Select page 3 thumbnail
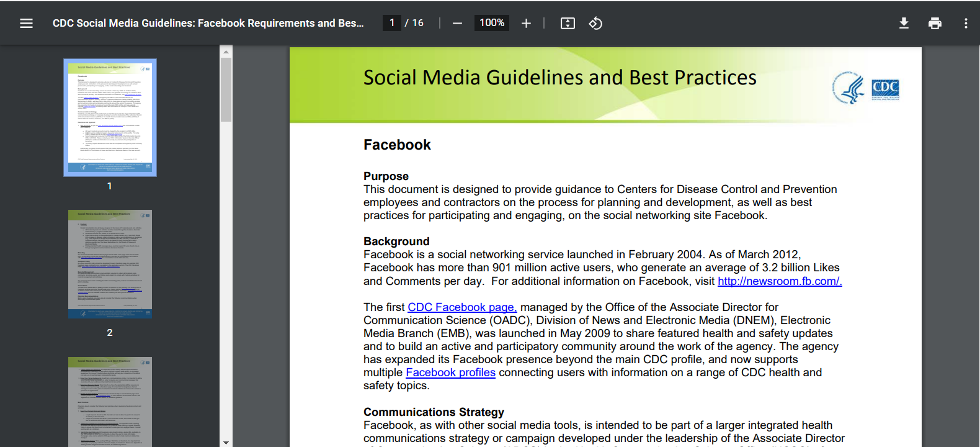Viewport: 980px width, 447px height. click(110, 401)
